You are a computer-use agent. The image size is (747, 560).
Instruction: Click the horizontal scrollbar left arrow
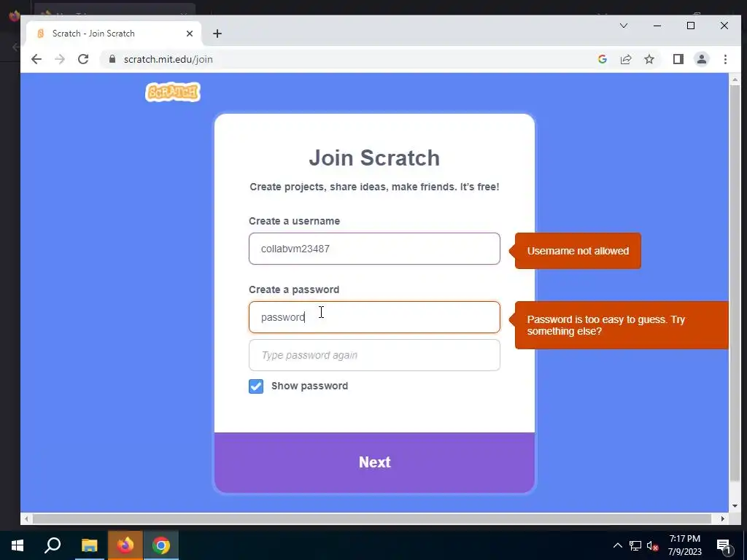click(27, 518)
